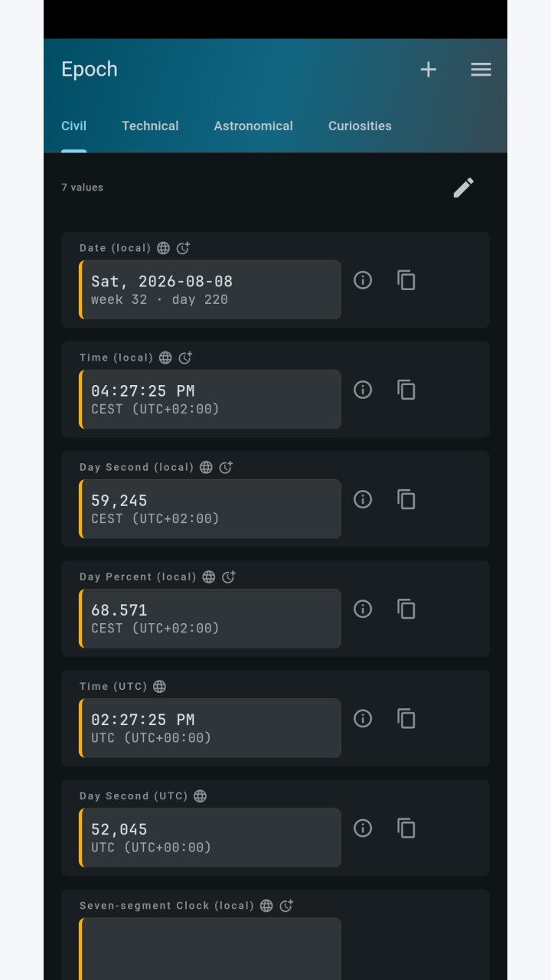Tap the globe icon beside Time (UTC)

coord(159,687)
